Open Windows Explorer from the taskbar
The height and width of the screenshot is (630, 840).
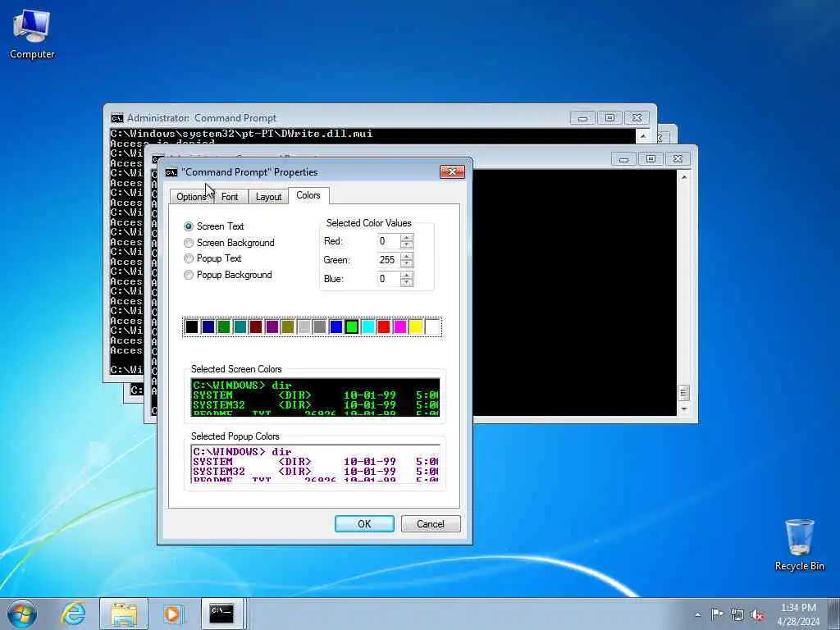(124, 614)
